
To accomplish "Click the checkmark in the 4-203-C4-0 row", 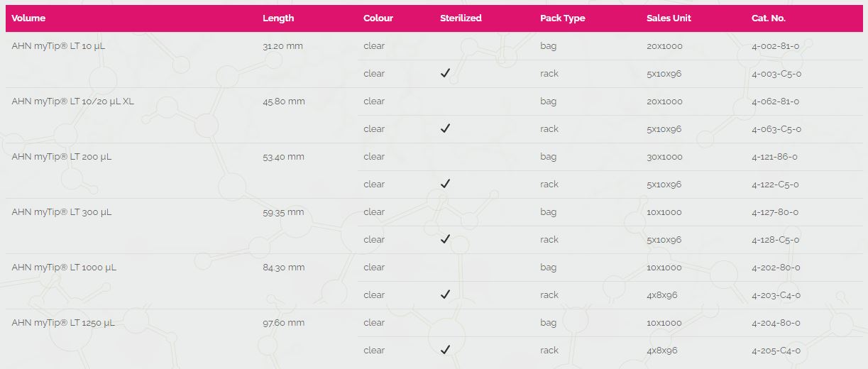I will 445,294.
